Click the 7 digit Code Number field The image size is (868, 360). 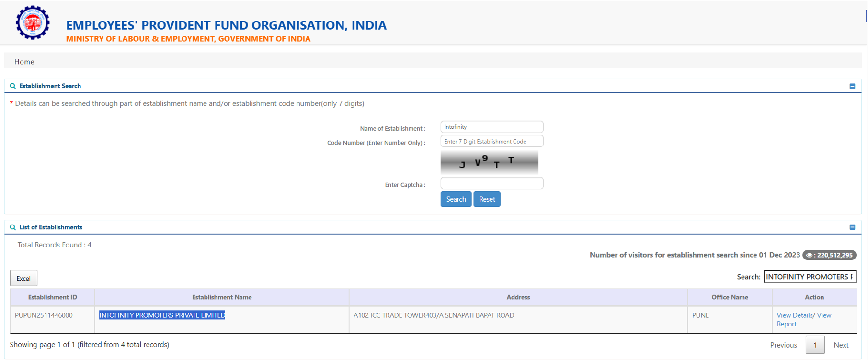(x=491, y=142)
